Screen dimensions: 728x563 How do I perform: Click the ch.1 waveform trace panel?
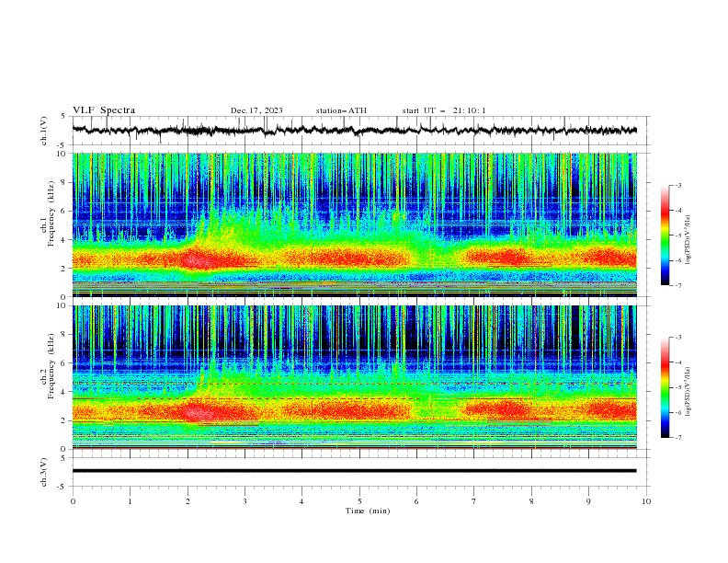(360, 131)
